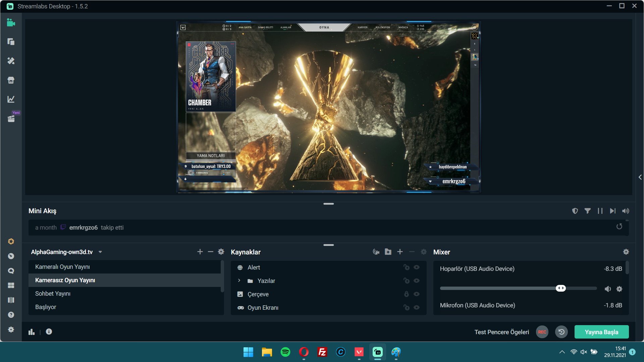Remove the selected scene with the minus icon
Viewport: 644px width, 362px height.
[x=211, y=252]
